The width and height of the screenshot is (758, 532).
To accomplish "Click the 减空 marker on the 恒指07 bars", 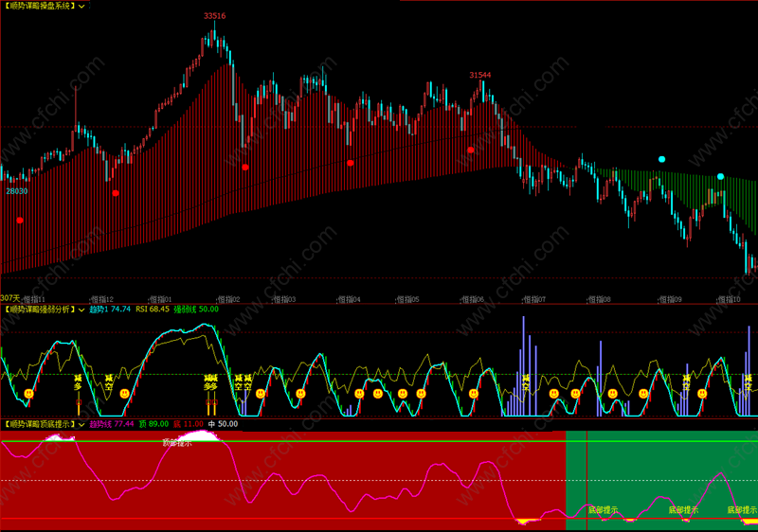I will point(526,382).
